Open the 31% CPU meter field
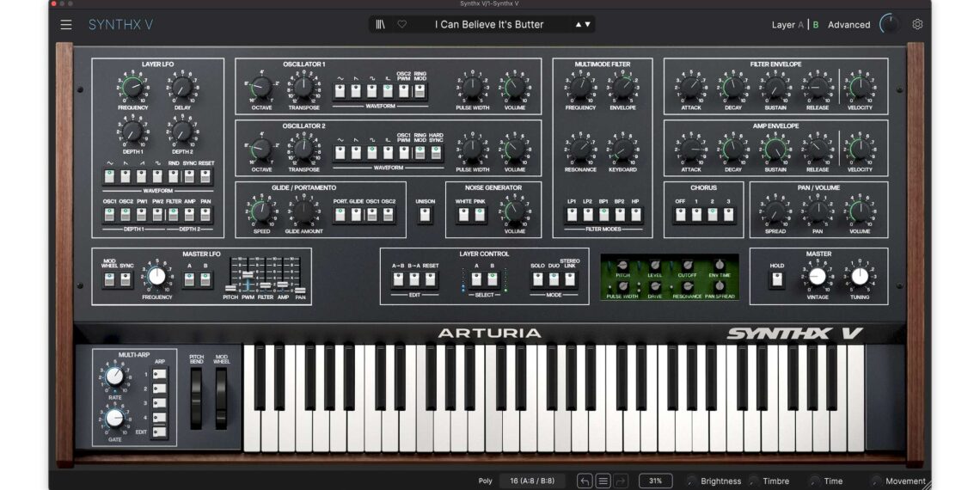Viewport: 980px width, 490px height. pyautogui.click(x=655, y=481)
